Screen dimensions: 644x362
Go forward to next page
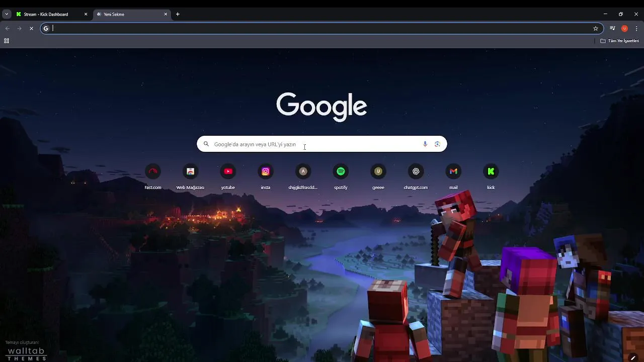19,29
